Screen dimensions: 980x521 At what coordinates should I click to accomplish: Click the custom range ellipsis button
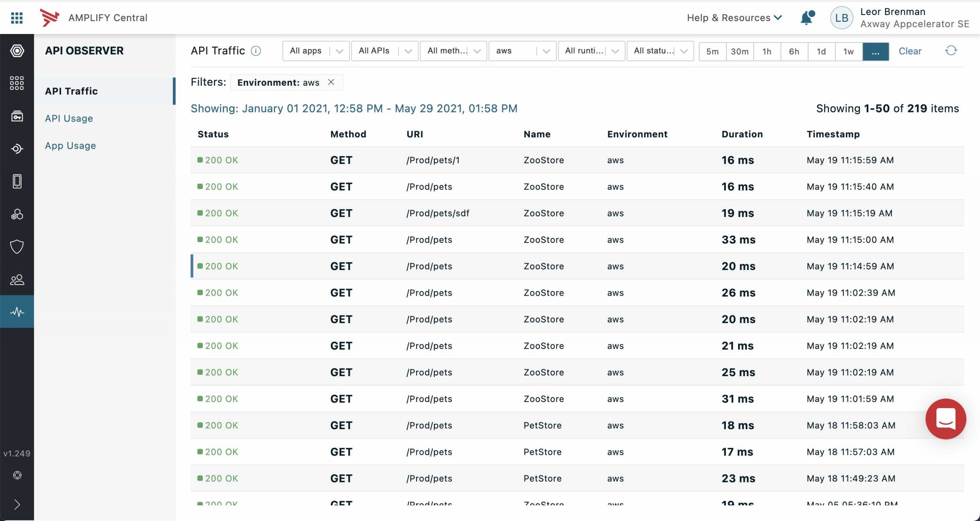point(875,51)
